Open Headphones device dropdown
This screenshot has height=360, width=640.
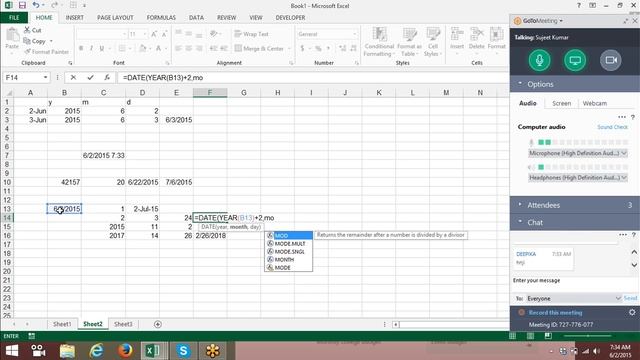click(578, 178)
